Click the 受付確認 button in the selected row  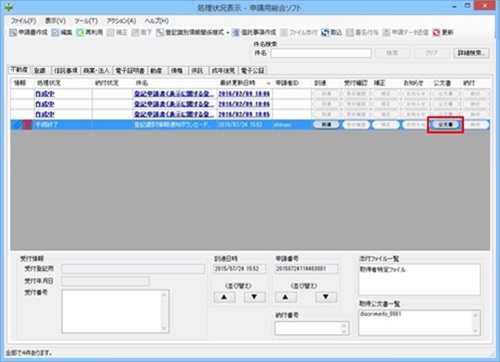[x=356, y=125]
